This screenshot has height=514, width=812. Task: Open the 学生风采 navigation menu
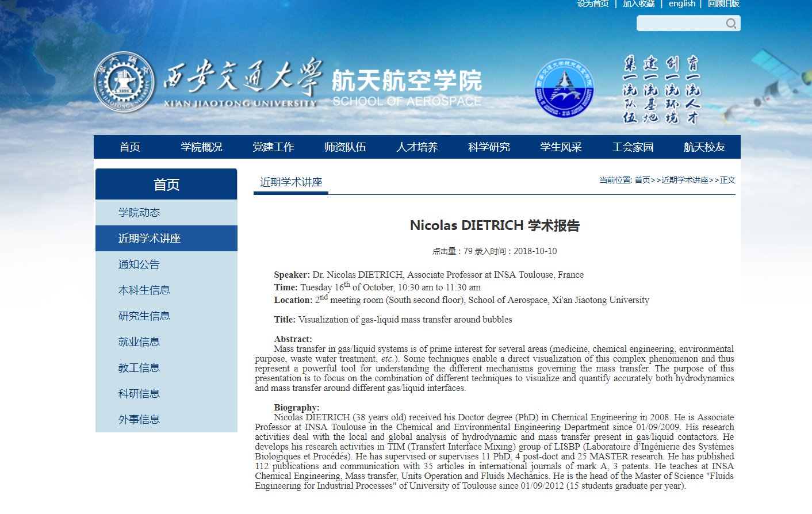561,147
